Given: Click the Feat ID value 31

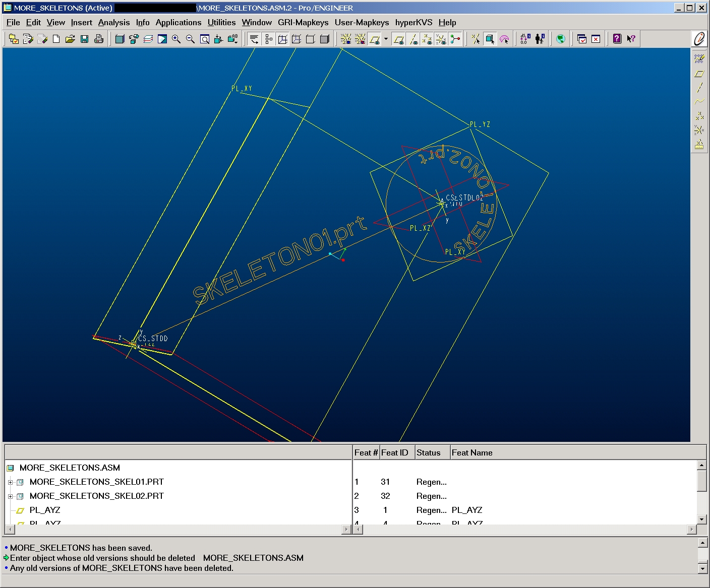Looking at the screenshot, I should point(385,482).
